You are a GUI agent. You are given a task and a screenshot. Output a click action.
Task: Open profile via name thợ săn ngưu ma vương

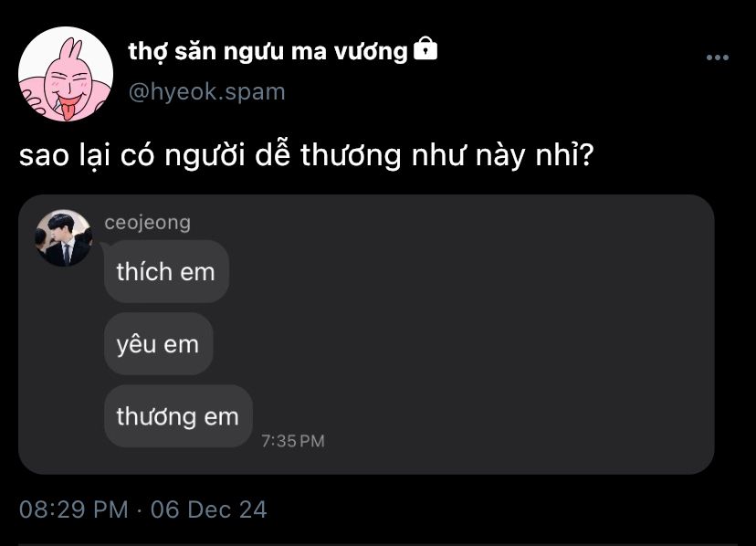point(268,51)
